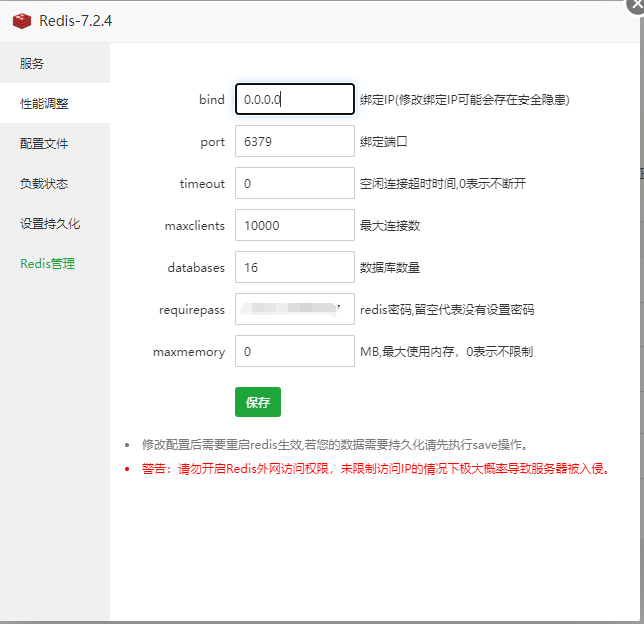
Task: Click the databases input field
Action: click(295, 267)
